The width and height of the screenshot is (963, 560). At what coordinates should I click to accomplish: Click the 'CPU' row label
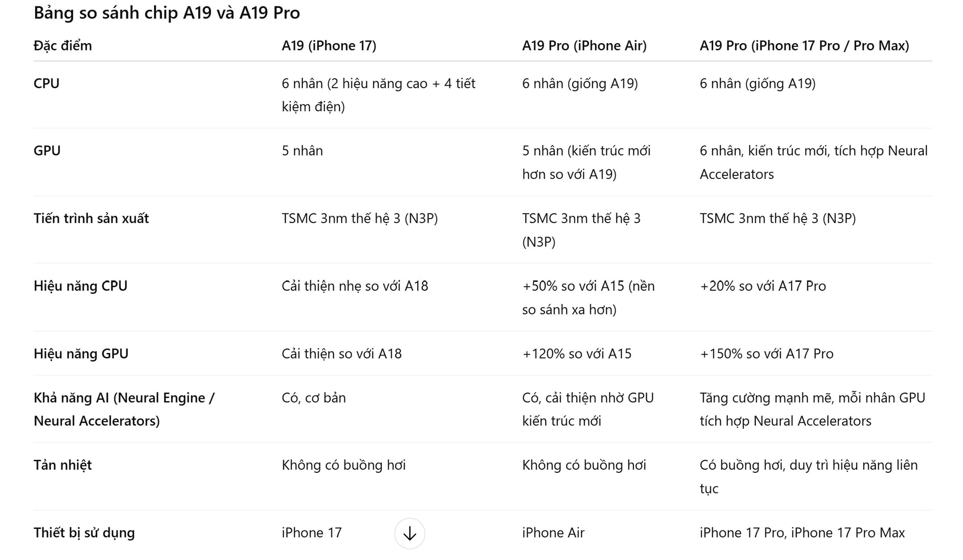(47, 83)
